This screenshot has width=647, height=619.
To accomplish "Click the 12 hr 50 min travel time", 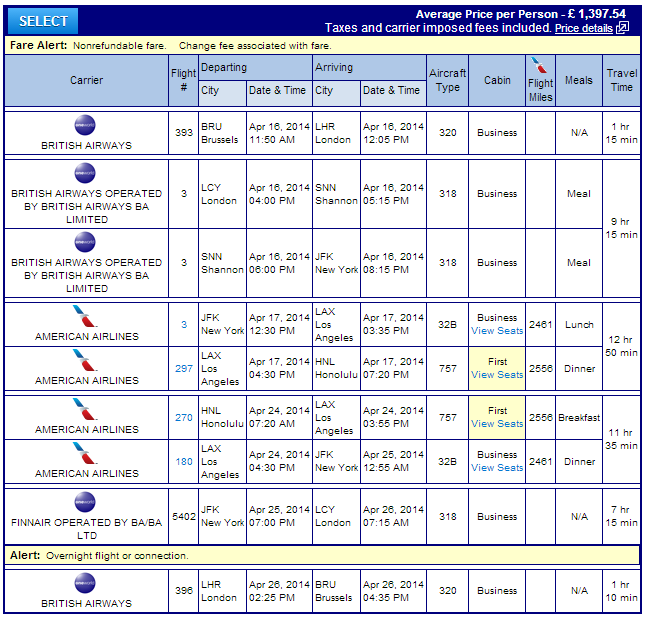I will point(621,346).
